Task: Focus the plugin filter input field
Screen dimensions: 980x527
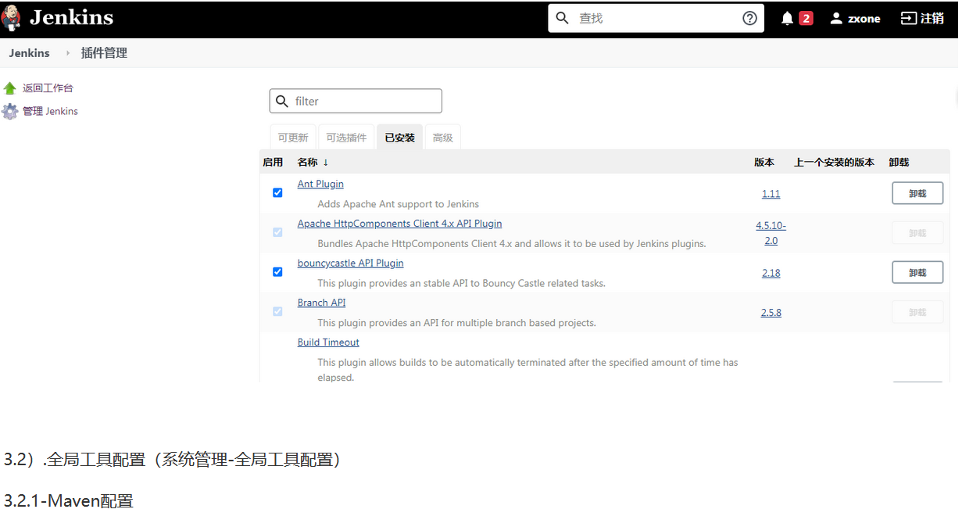Action: click(356, 101)
